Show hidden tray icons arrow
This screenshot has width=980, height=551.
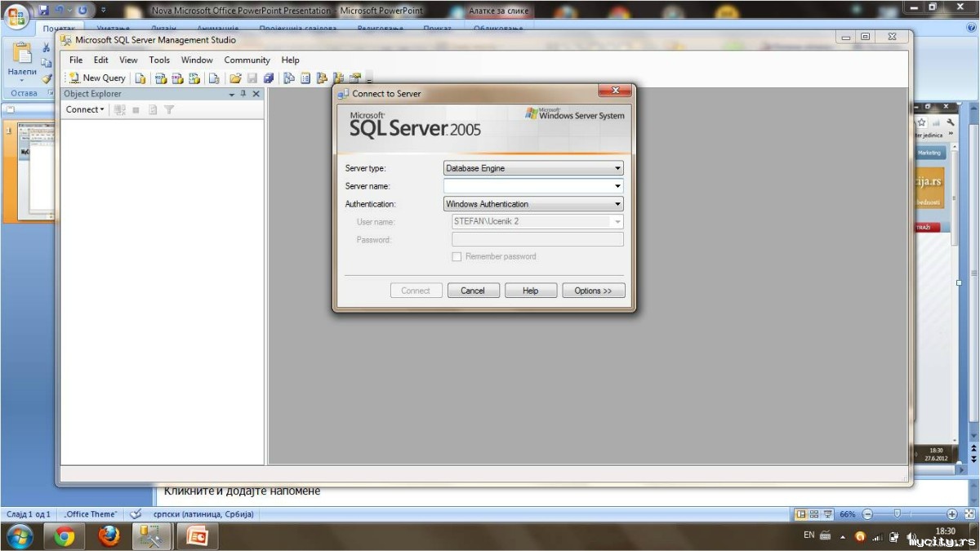click(x=843, y=536)
